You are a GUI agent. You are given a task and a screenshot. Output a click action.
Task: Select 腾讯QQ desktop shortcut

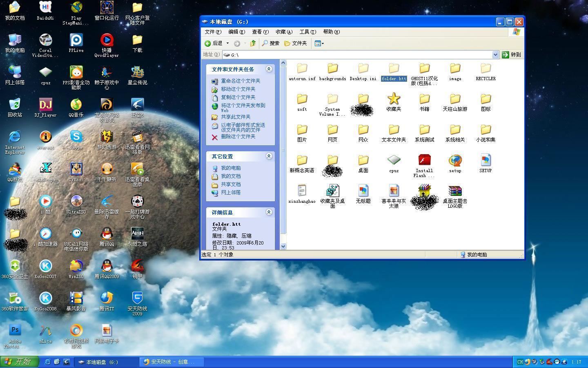coord(107,237)
